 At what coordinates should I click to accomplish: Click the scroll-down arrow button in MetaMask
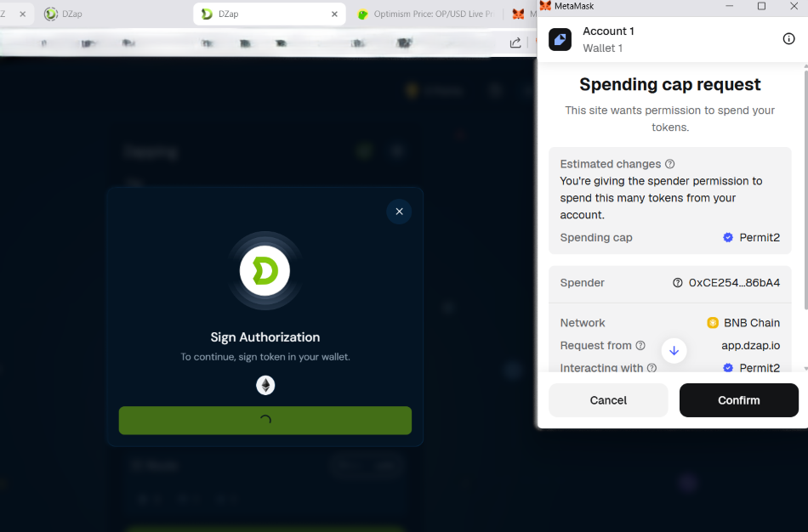pyautogui.click(x=674, y=351)
